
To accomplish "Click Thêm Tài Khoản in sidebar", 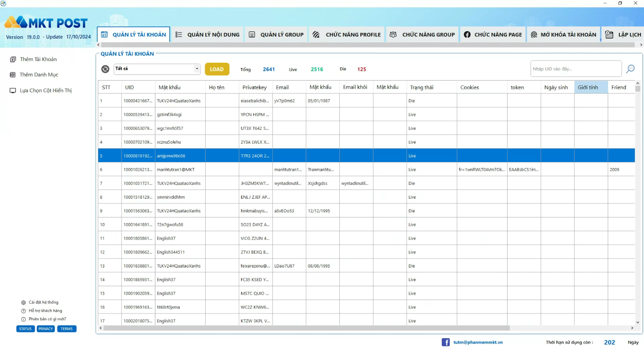I will (x=38, y=59).
